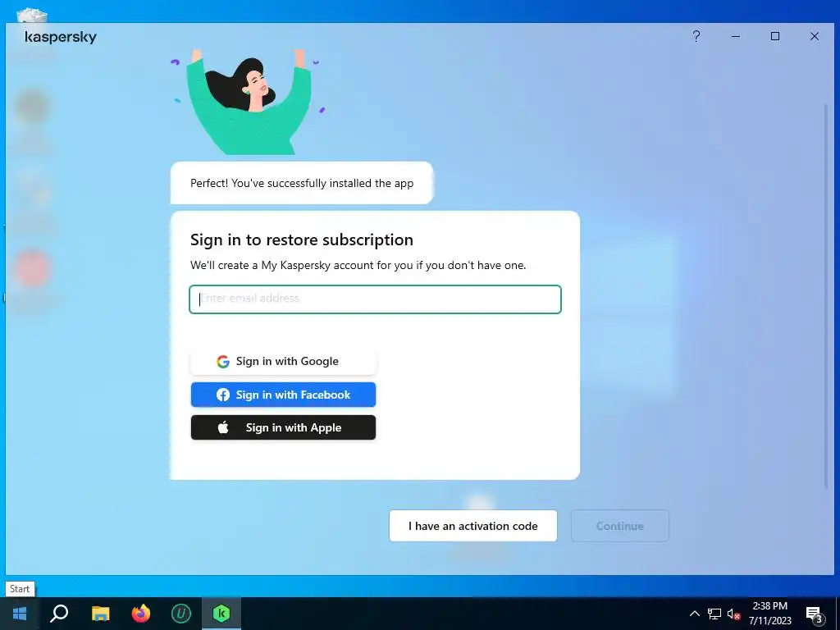840x630 pixels.
Task: Minimize the Kaspersky window
Action: [736, 36]
